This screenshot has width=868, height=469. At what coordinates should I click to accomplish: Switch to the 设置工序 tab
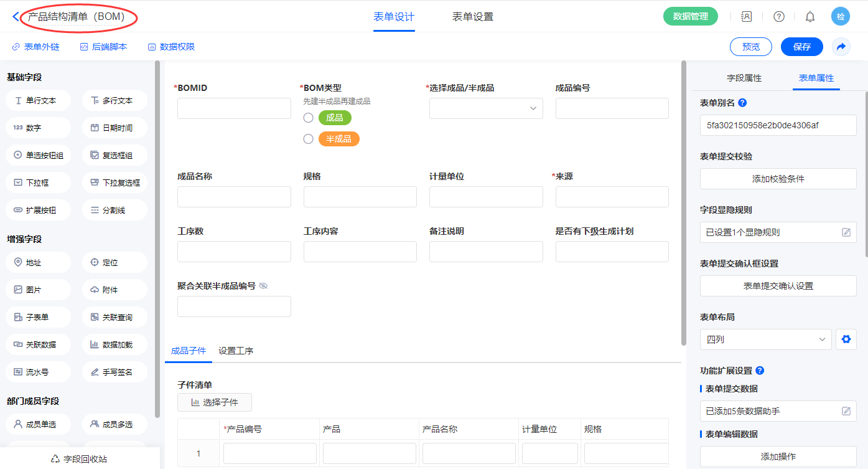pos(236,351)
